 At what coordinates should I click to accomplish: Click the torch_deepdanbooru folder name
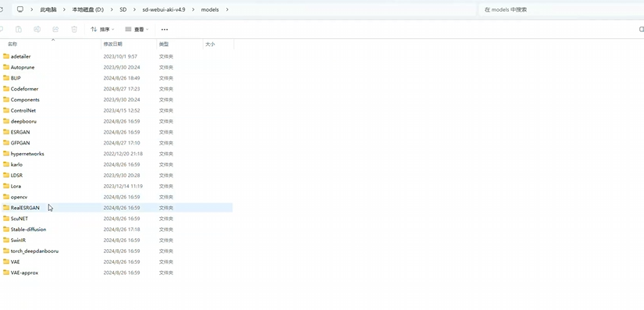(34, 251)
